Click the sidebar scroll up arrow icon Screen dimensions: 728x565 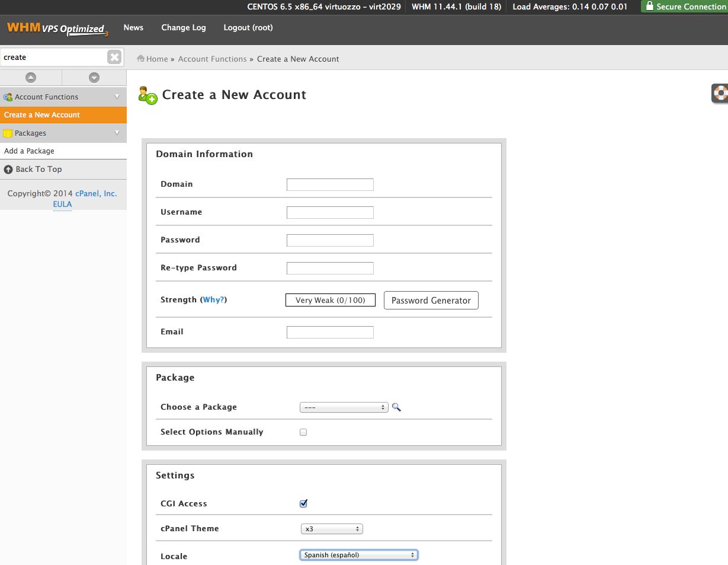coord(31,78)
